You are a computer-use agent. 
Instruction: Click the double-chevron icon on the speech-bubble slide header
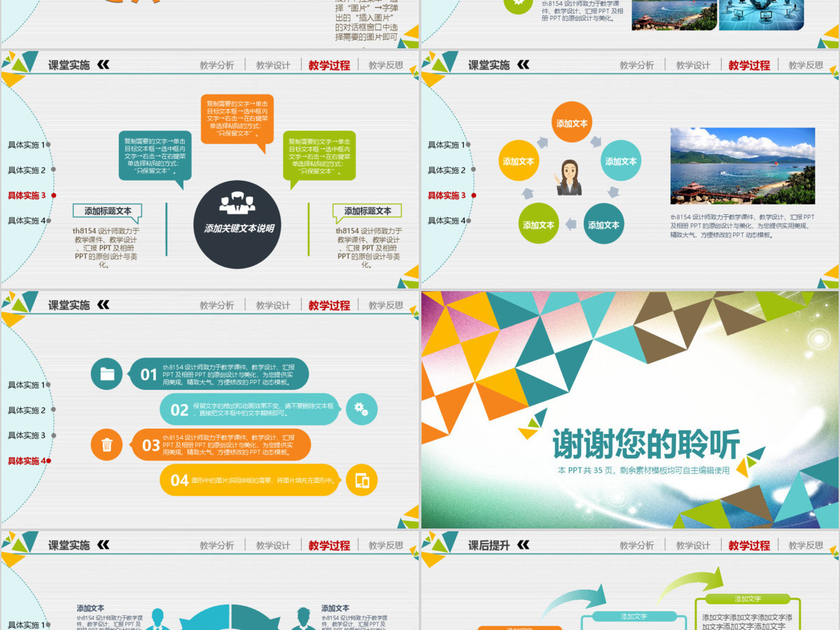point(104,65)
